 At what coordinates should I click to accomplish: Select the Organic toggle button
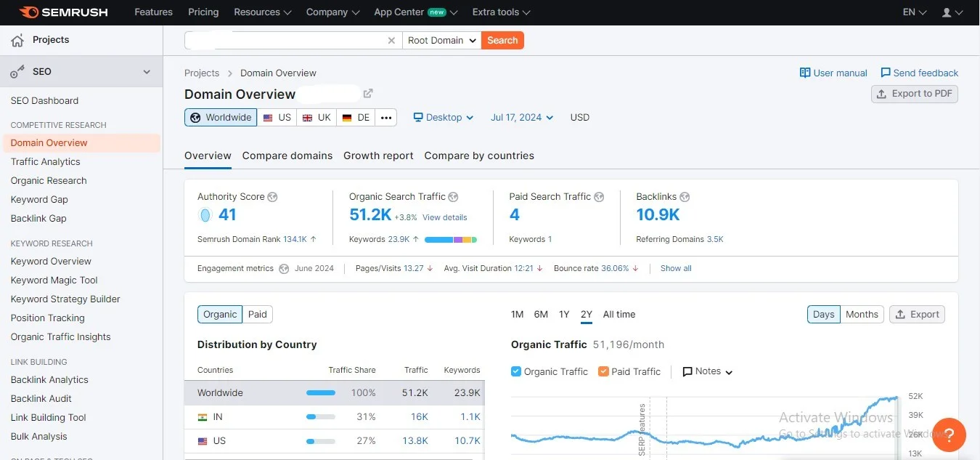[220, 315]
